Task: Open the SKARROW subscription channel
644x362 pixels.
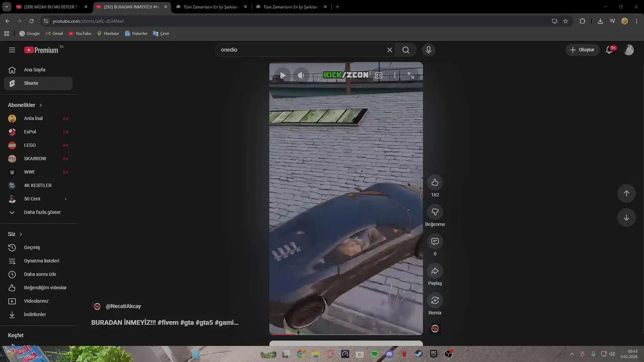Action: (x=38, y=159)
